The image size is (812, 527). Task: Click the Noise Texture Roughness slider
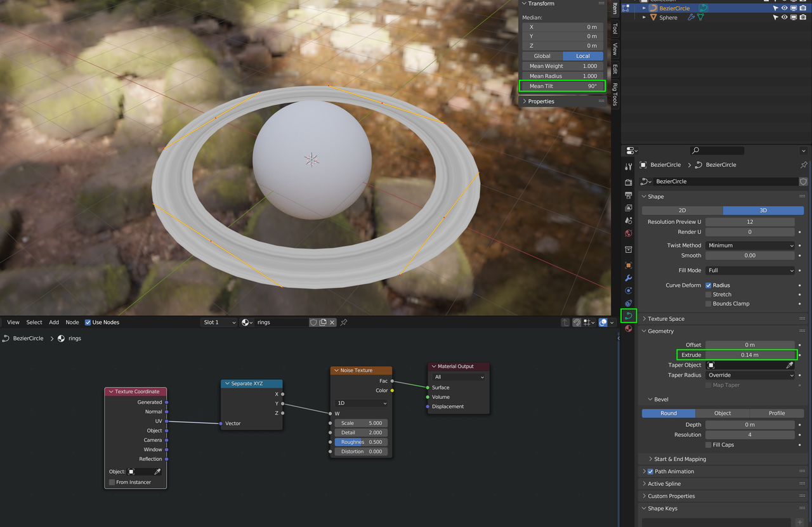pos(361,442)
